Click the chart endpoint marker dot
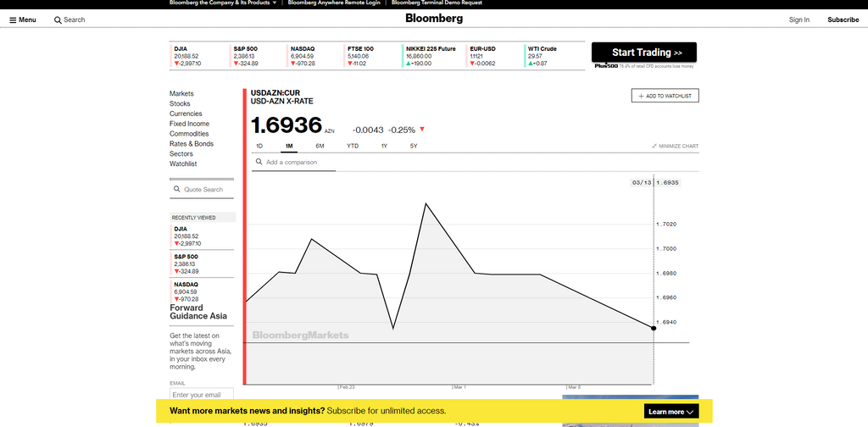Screen dimensions: 868x427 coord(654,328)
